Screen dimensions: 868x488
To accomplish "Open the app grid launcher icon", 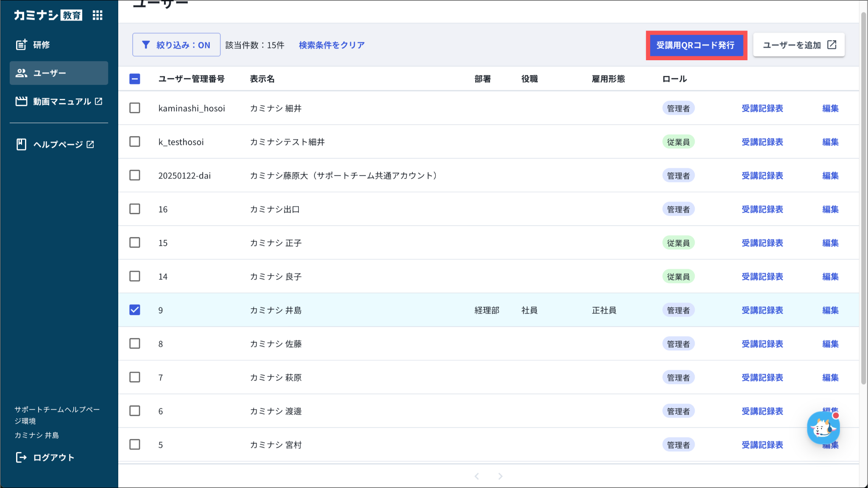I will tap(97, 16).
